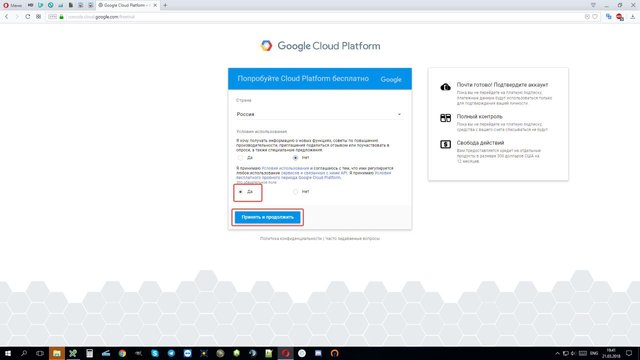Open the taskbar clock and date
Viewport: 640px width, 360px height.
[x=611, y=353]
